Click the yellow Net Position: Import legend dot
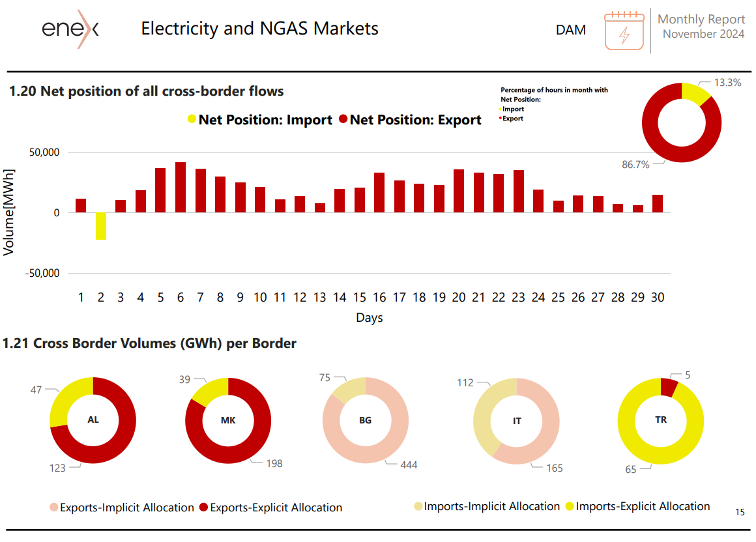This screenshot has width=756, height=542. (192, 119)
